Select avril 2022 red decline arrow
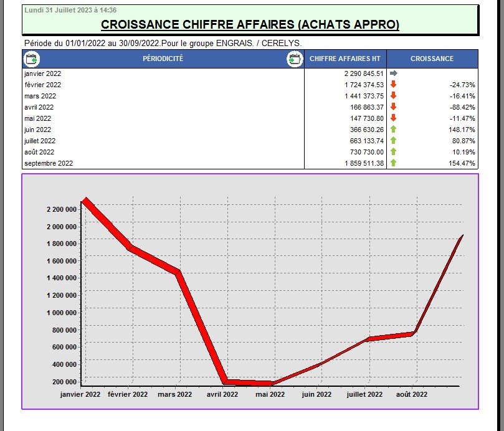The width and height of the screenshot is (504, 431). 393,107
